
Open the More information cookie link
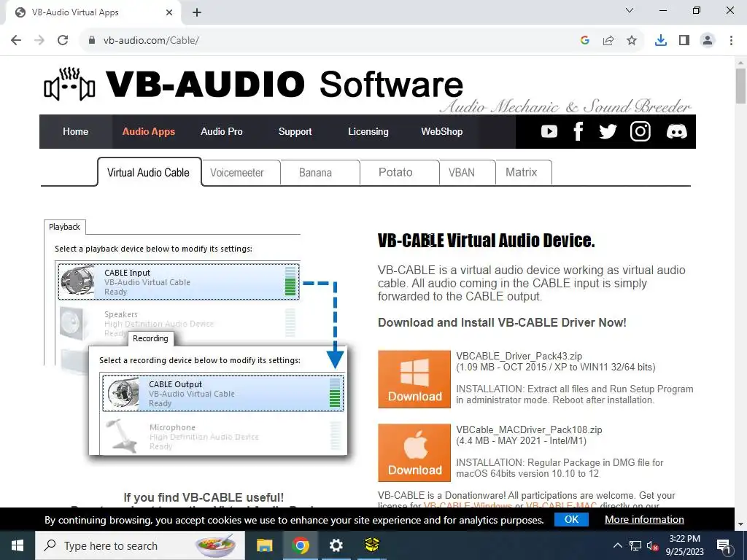[x=644, y=519]
